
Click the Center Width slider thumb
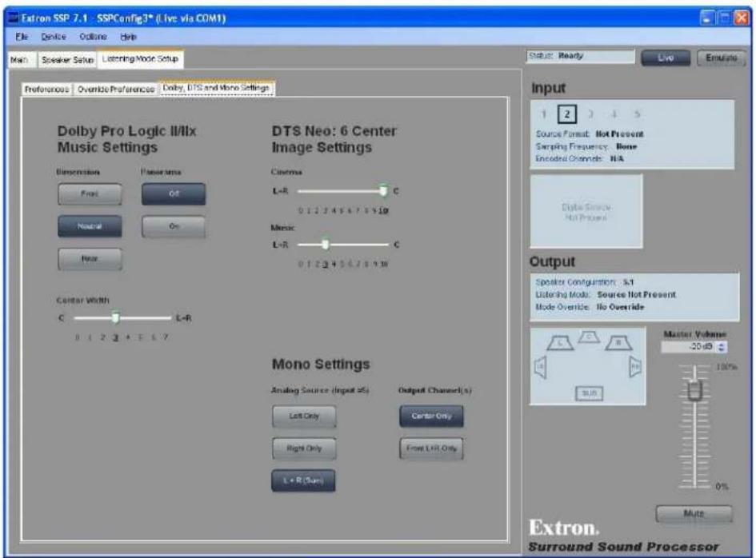tap(115, 317)
